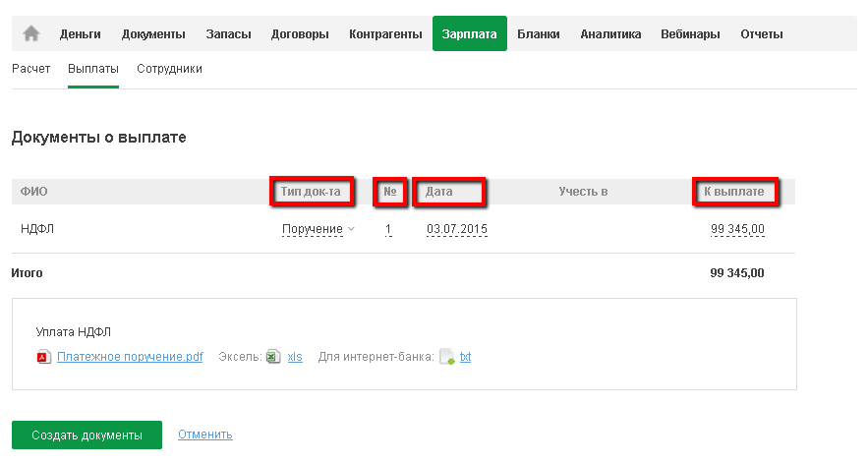Open the Запасы menu
Screen dimensions: 868x464
[x=229, y=34]
